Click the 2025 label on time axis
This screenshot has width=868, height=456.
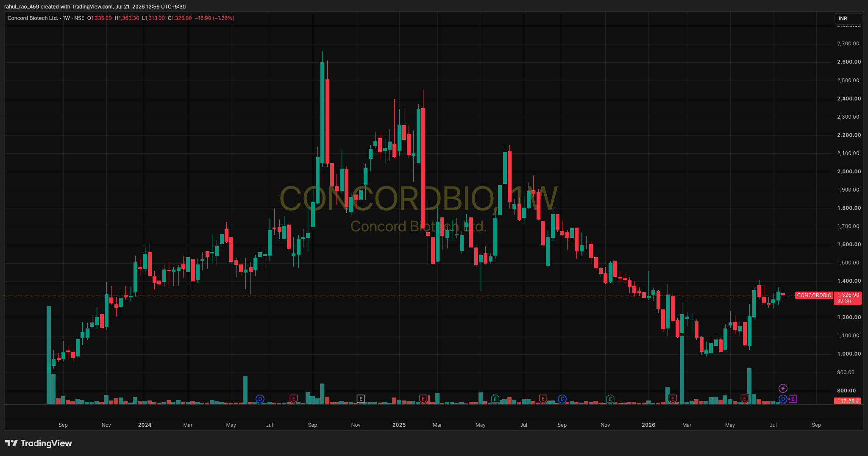pos(399,425)
